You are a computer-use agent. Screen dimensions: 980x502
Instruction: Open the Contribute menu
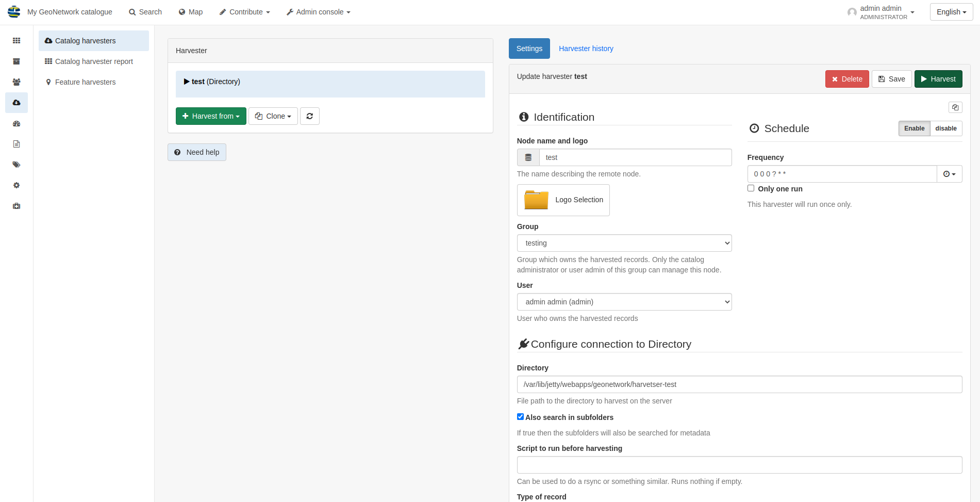[x=245, y=12]
